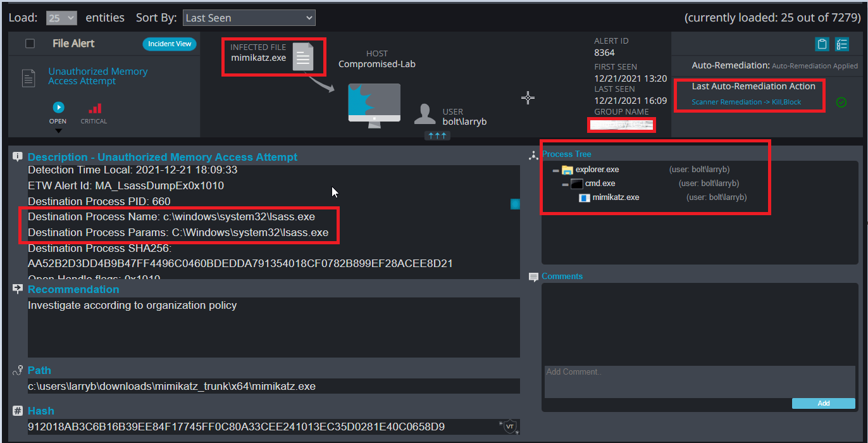The height and width of the screenshot is (443, 868).
Task: Click ETW Alert Id MA_LsassDumpEx0x1010 line
Action: click(x=126, y=186)
